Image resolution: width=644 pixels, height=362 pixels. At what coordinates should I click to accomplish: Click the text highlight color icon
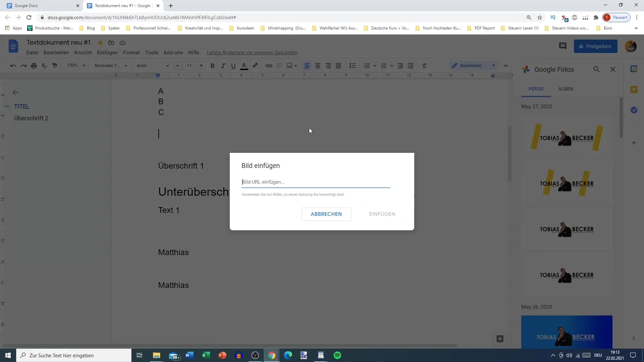pos(256,65)
